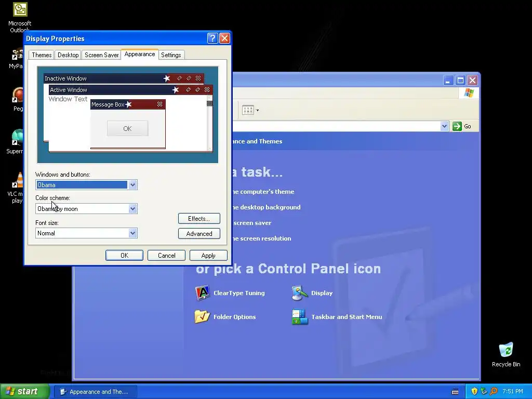Viewport: 532px width, 399px height.
Task: Open the address bar dropdown arrow
Action: point(444,126)
